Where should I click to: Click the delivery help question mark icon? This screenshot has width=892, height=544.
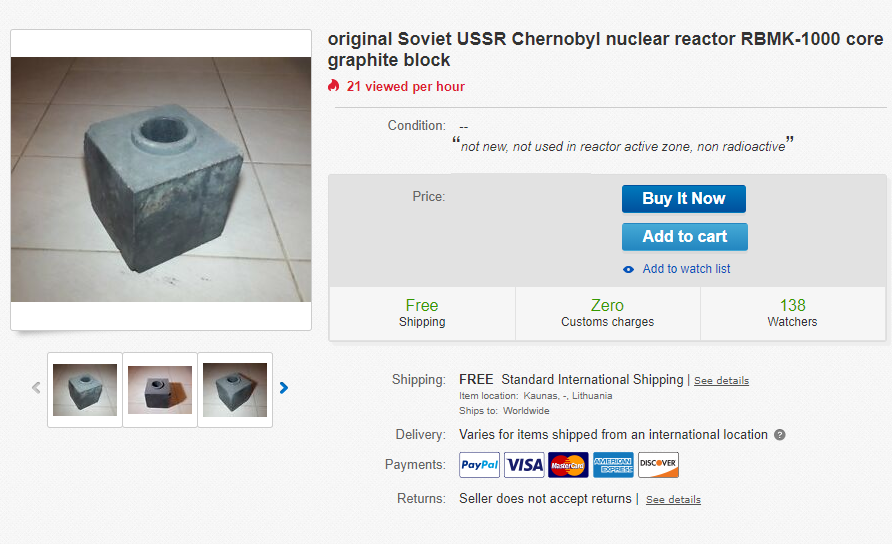pos(780,435)
